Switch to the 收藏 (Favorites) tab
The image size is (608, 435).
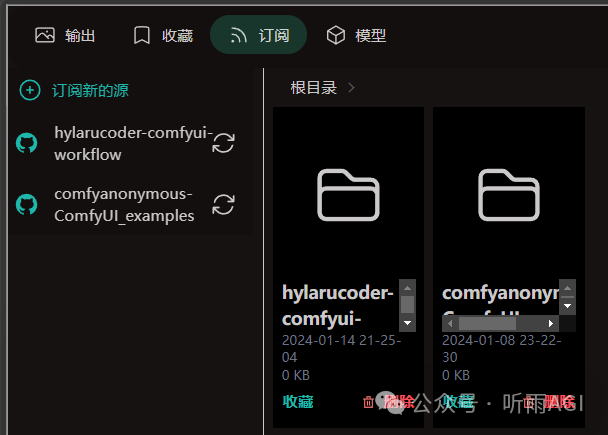(x=163, y=35)
